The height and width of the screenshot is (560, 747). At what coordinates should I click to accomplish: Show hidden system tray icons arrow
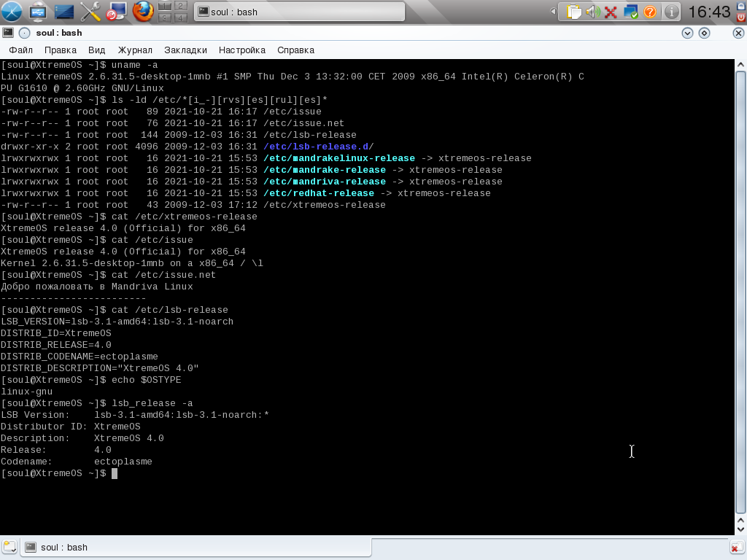[553, 12]
